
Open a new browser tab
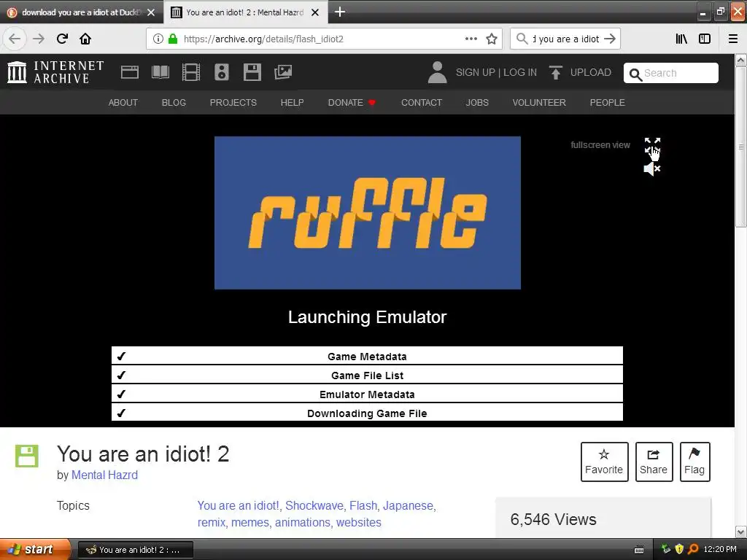click(x=340, y=12)
